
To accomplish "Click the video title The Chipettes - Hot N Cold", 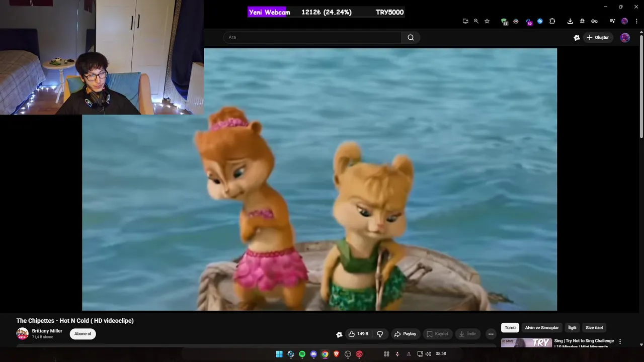I will pos(75,321).
